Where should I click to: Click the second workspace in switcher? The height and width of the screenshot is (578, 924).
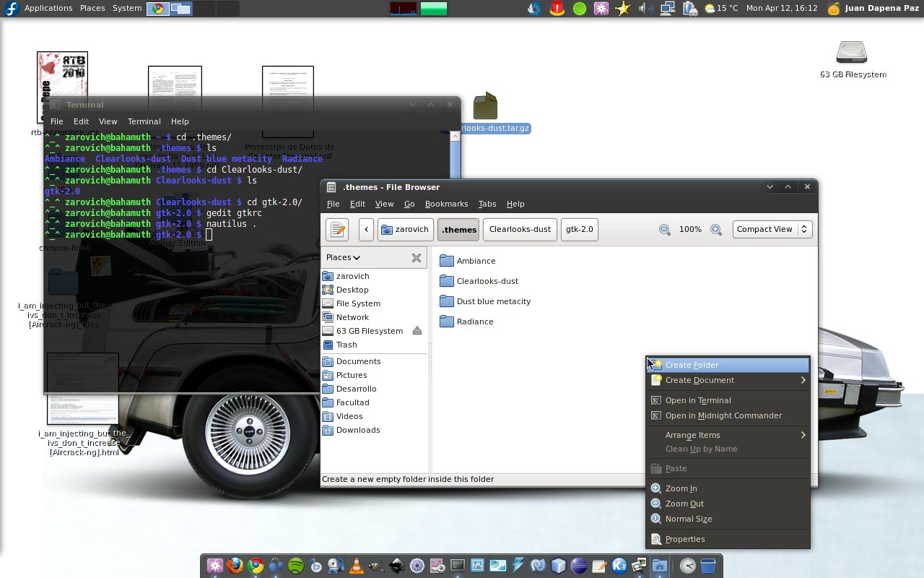coord(180,9)
